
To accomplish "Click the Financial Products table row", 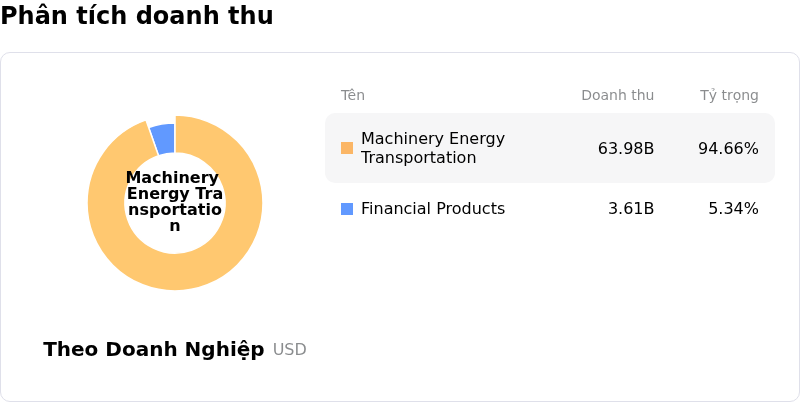I will coord(550,209).
